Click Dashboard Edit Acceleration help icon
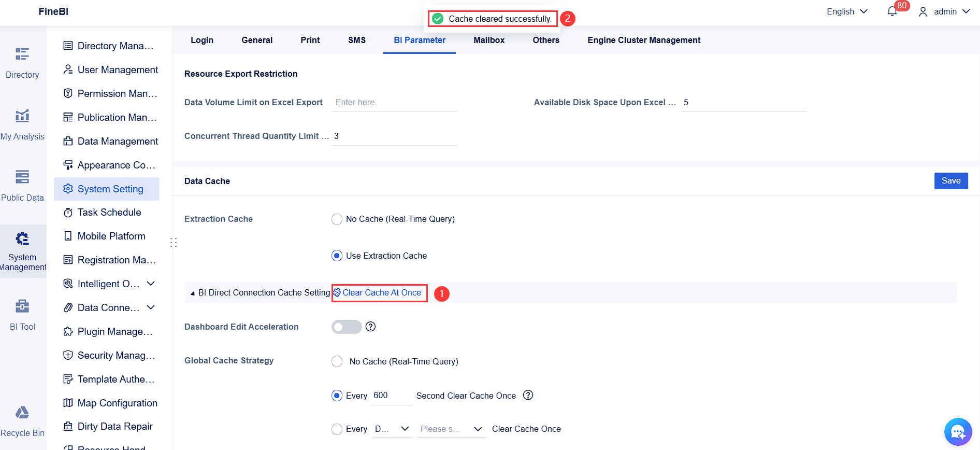Screen dimensions: 980x450 (370, 327)
